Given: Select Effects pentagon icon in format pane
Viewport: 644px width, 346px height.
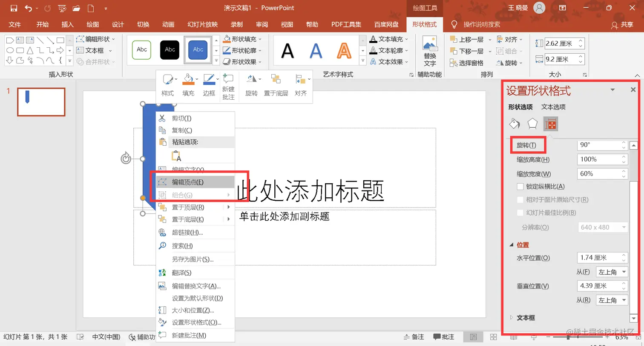Looking at the screenshot, I should (x=533, y=124).
